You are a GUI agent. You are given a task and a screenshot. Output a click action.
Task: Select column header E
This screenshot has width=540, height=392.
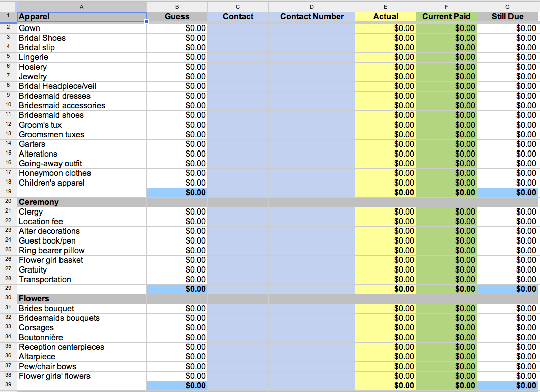tap(385, 6)
